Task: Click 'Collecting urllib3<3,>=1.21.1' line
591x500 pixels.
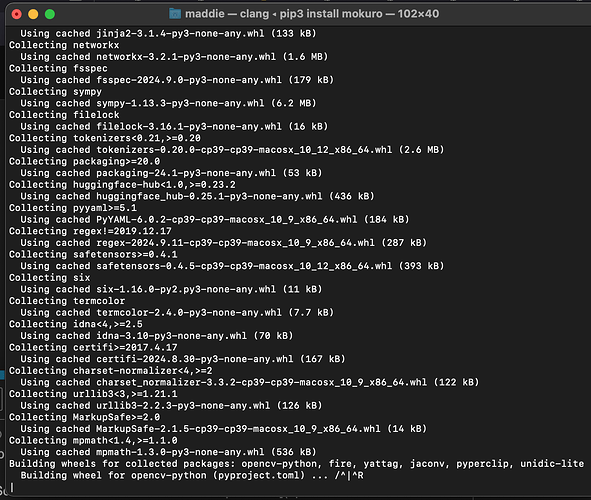Action: point(93,394)
